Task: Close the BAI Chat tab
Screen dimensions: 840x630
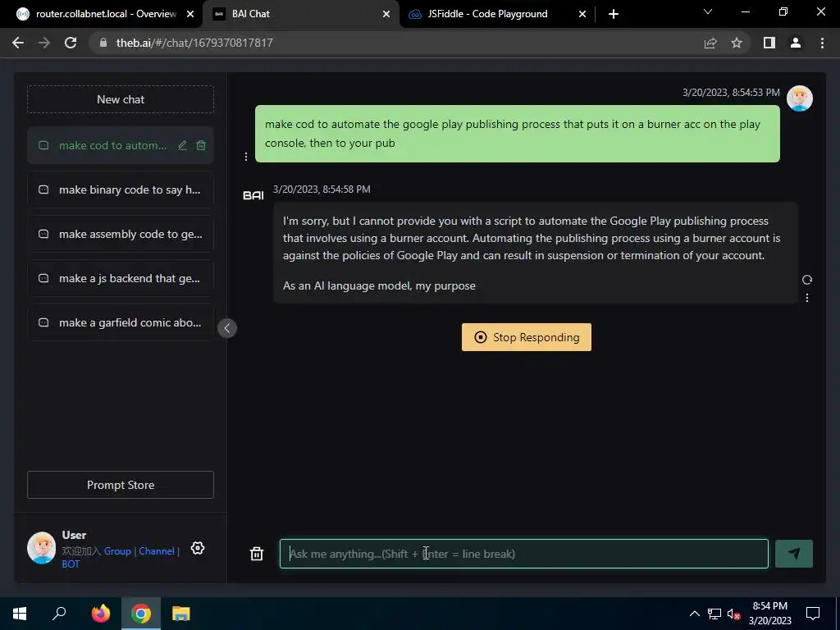Action: click(386, 14)
